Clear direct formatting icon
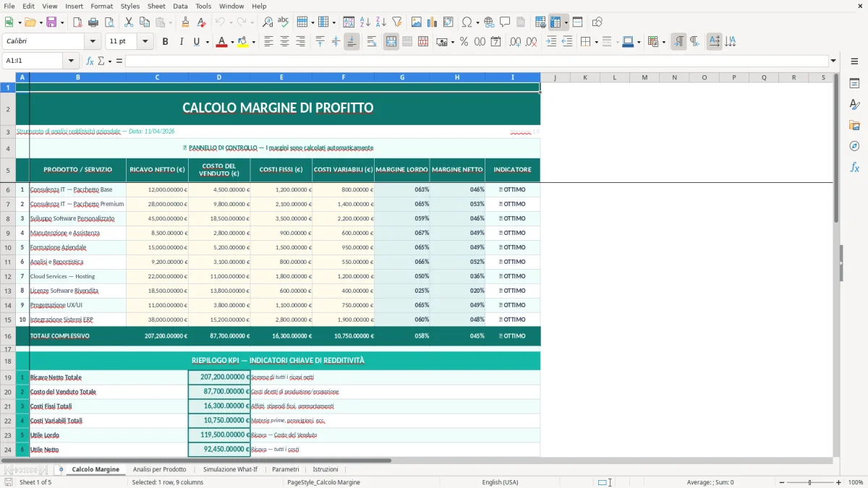The width and height of the screenshot is (868, 488). 201,22
